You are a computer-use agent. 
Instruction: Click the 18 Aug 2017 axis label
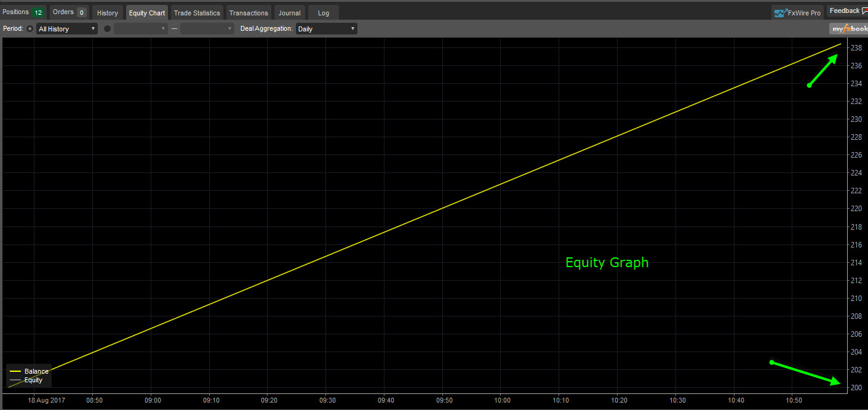[x=46, y=400]
